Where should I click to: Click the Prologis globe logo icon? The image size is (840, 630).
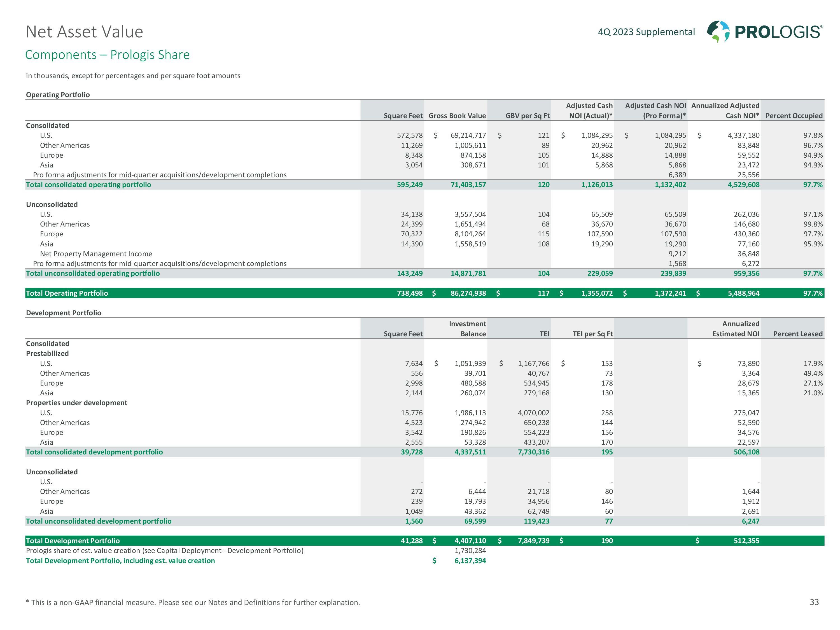point(718,32)
